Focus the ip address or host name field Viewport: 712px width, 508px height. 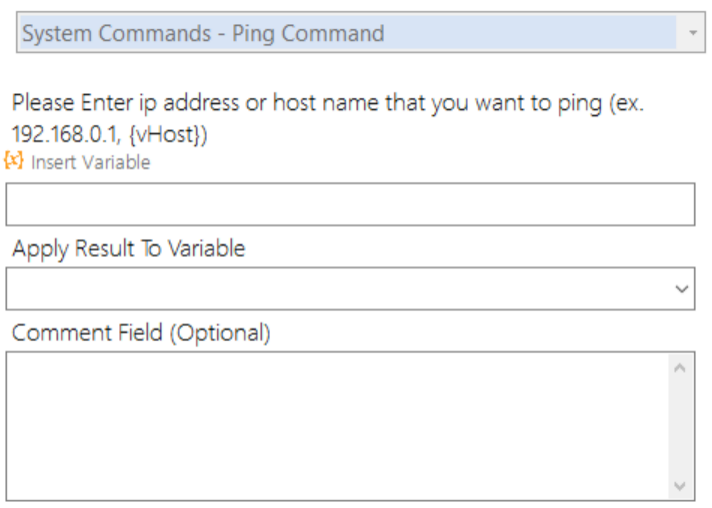click(x=350, y=204)
